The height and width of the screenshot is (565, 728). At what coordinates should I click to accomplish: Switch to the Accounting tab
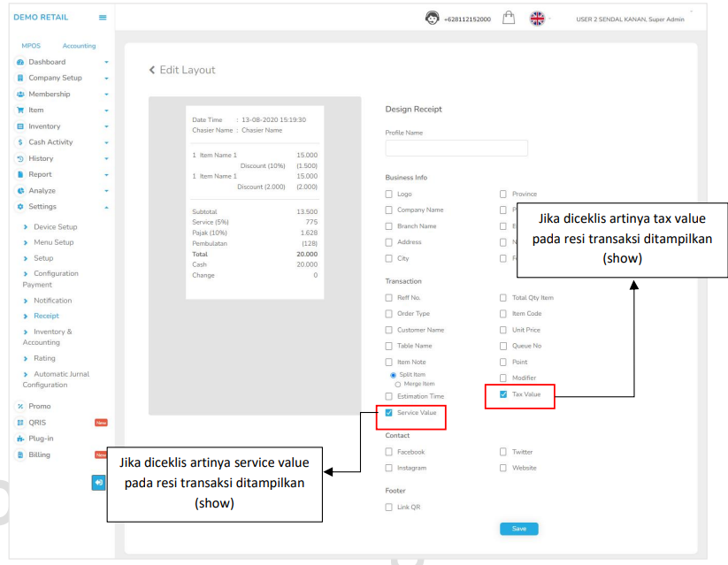[x=79, y=46]
